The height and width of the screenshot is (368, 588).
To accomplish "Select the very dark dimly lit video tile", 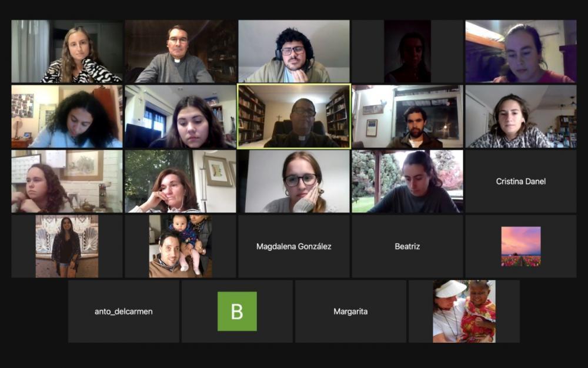I will click(407, 51).
